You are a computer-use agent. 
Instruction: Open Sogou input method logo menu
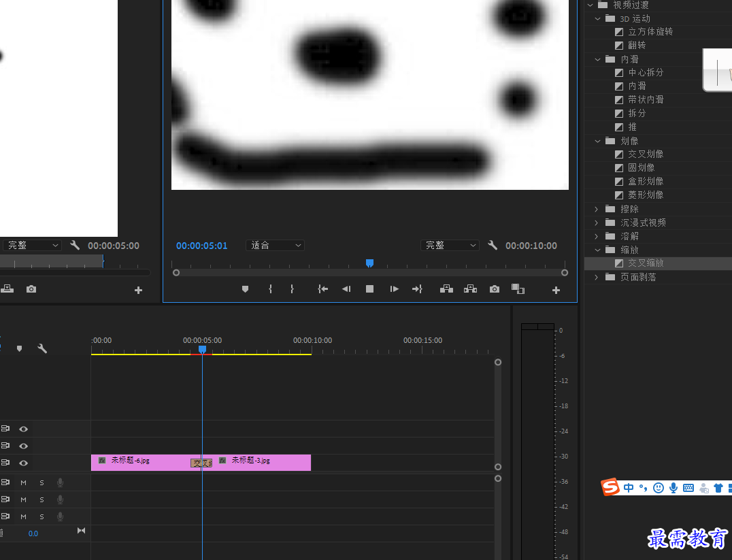[x=610, y=487]
